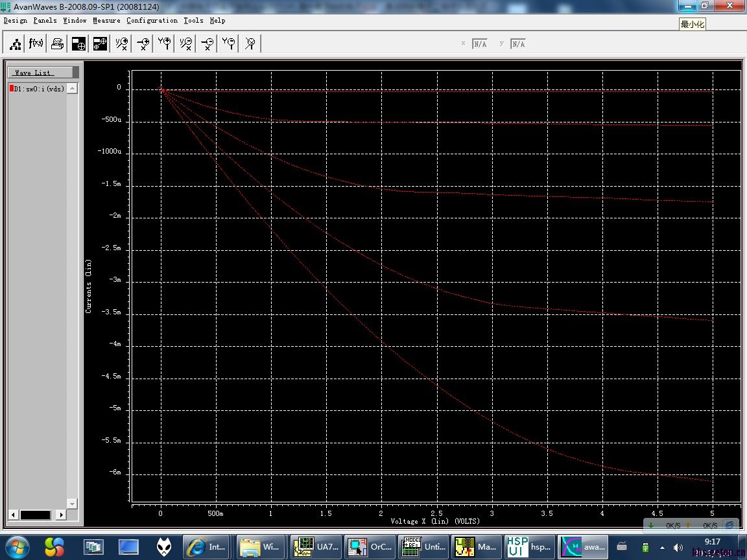Click the colorful pinwheel taskbar icon
Viewport: 747px width, 560px height.
[54, 546]
